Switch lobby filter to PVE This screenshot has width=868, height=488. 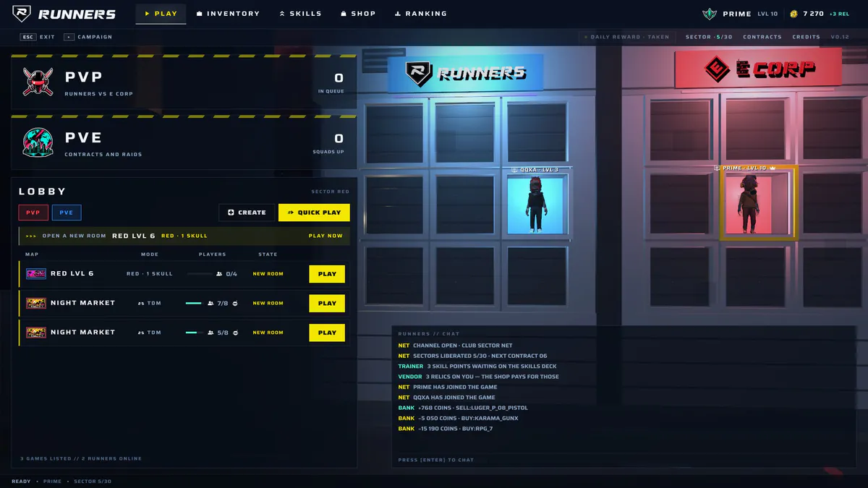67,213
